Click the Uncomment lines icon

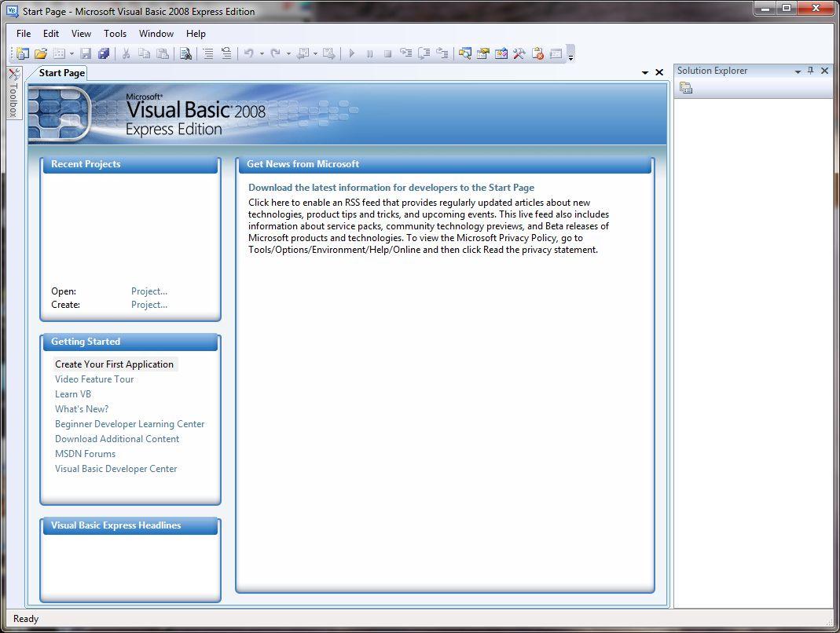tap(226, 53)
